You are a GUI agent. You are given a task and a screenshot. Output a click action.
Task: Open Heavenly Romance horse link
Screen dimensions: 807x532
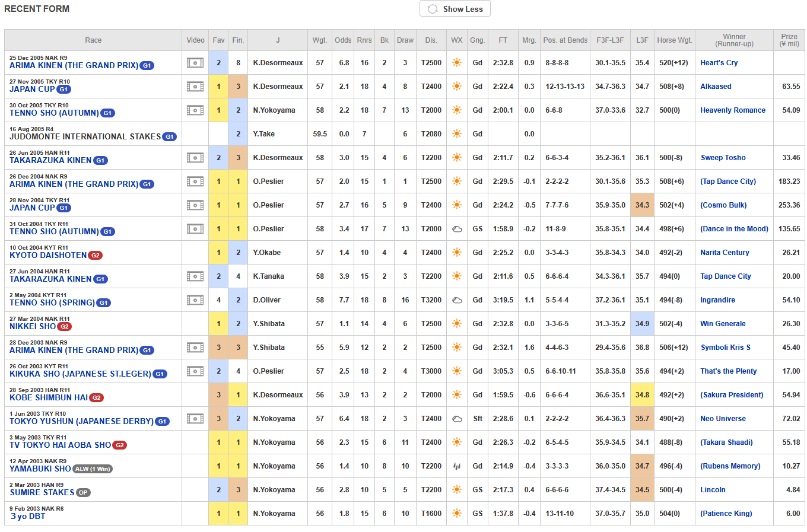tap(733, 110)
